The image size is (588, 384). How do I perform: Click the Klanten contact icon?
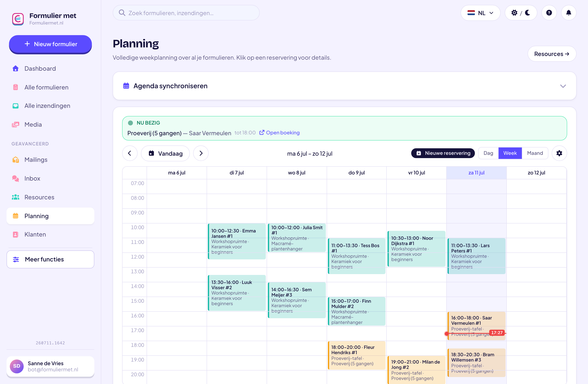click(16, 234)
